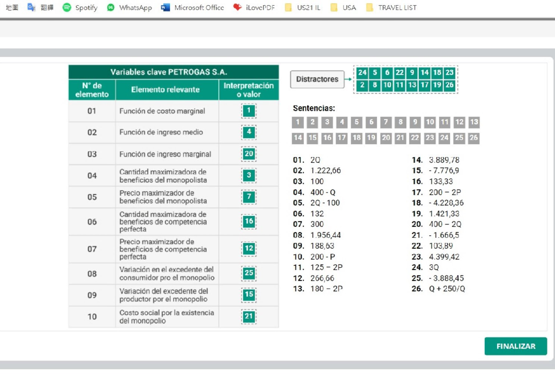Select green distractor tile 26
The width and height of the screenshot is (555, 392).
[450, 85]
